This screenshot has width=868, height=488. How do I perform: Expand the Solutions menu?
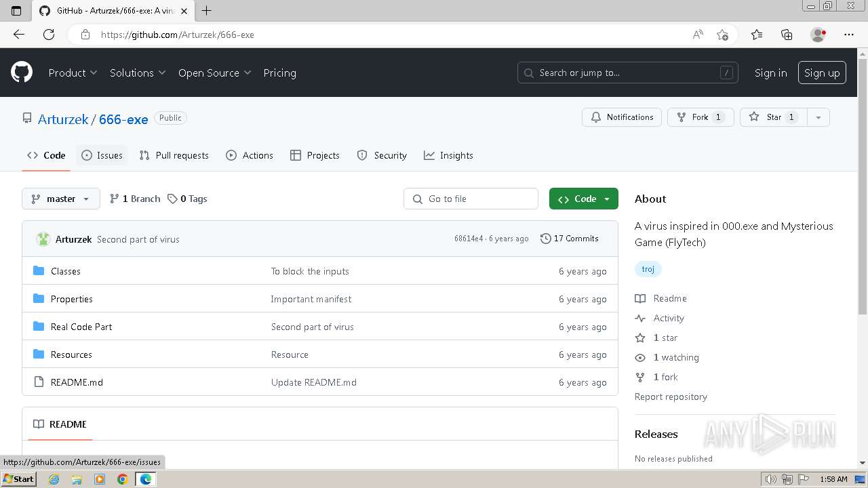coord(138,73)
